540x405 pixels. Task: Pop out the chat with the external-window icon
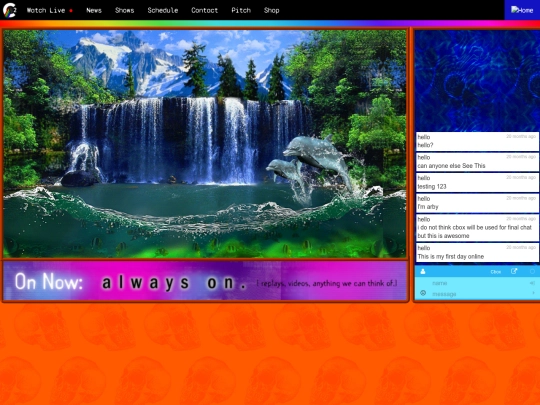coord(514,271)
